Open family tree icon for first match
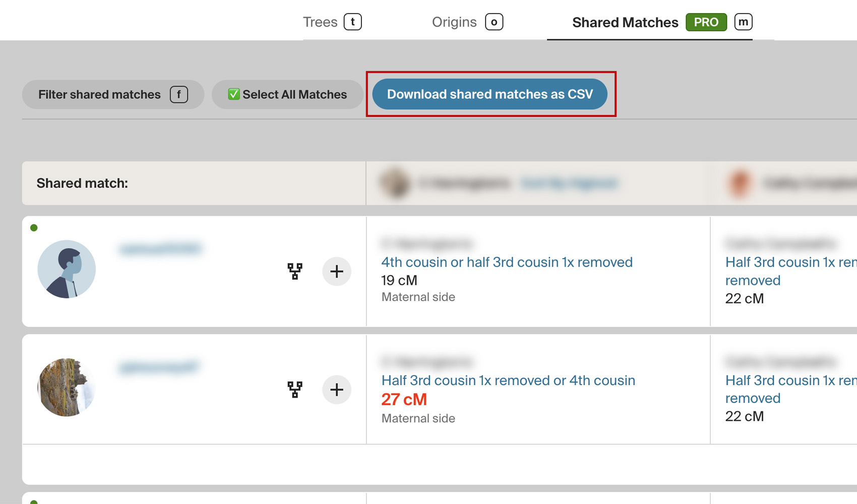The width and height of the screenshot is (857, 504). 295,271
